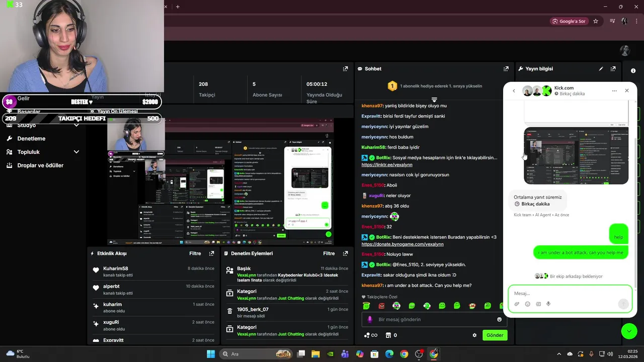Open the donate.bynogame.com/vexalynn link
Image resolution: width=644 pixels, height=362 pixels.
point(403,244)
